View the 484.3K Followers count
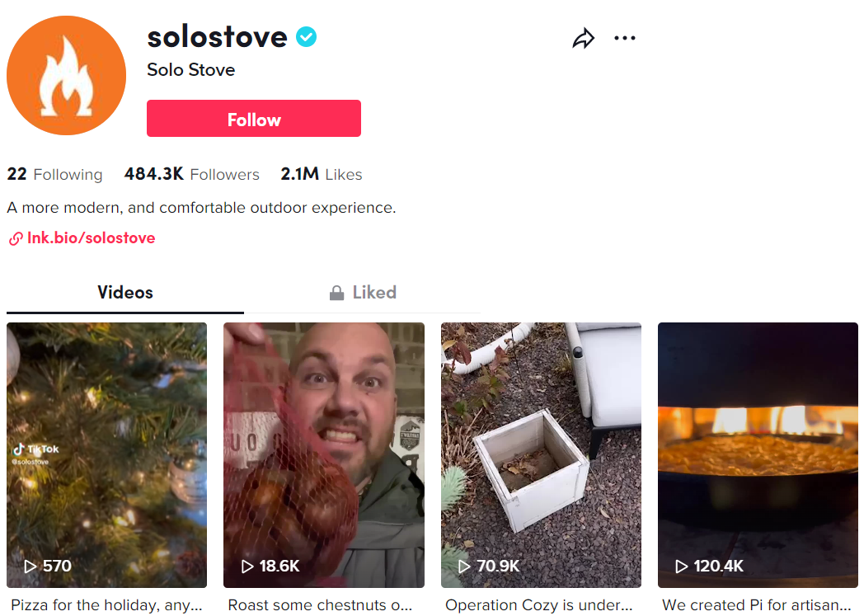This screenshot has height=616, width=864. tap(191, 175)
